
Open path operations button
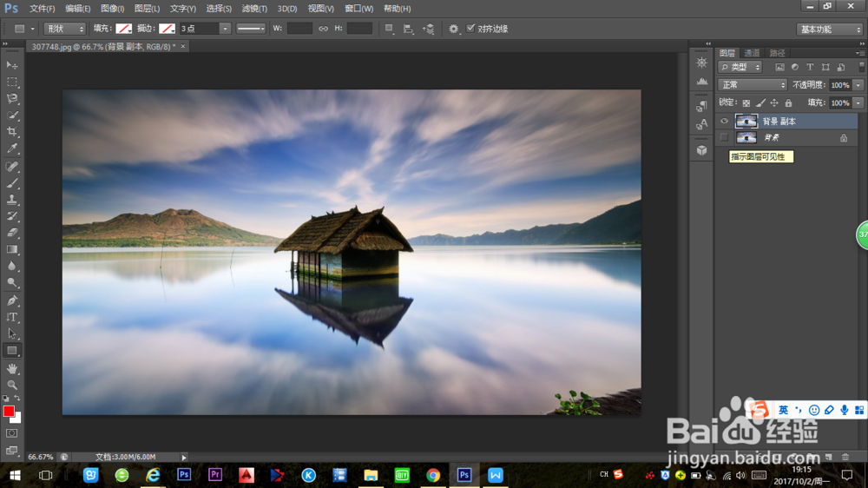coord(389,29)
